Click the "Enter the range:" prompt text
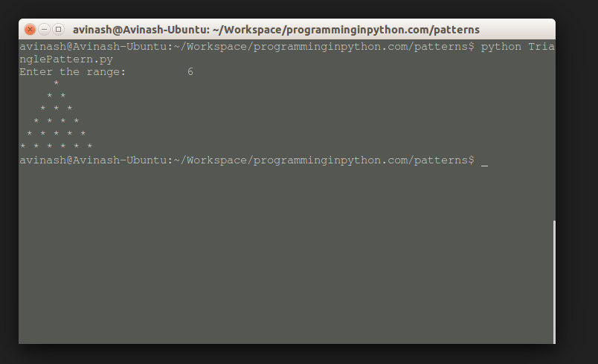The image size is (598, 364). [72, 72]
